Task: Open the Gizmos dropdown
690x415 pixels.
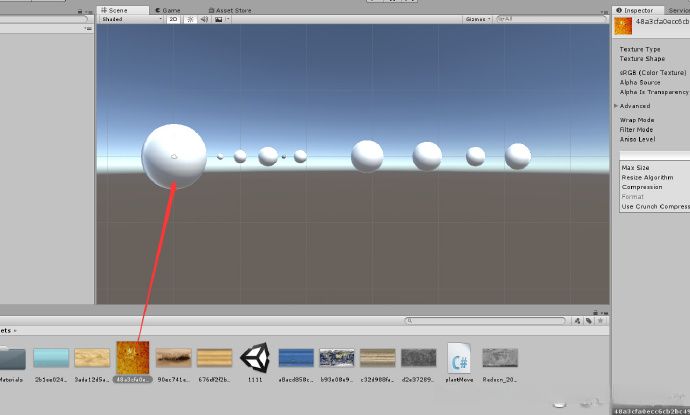Action: [x=477, y=19]
